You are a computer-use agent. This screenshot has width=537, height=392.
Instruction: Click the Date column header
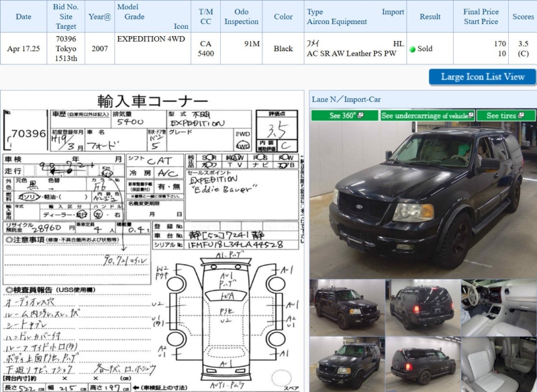pyautogui.click(x=23, y=16)
